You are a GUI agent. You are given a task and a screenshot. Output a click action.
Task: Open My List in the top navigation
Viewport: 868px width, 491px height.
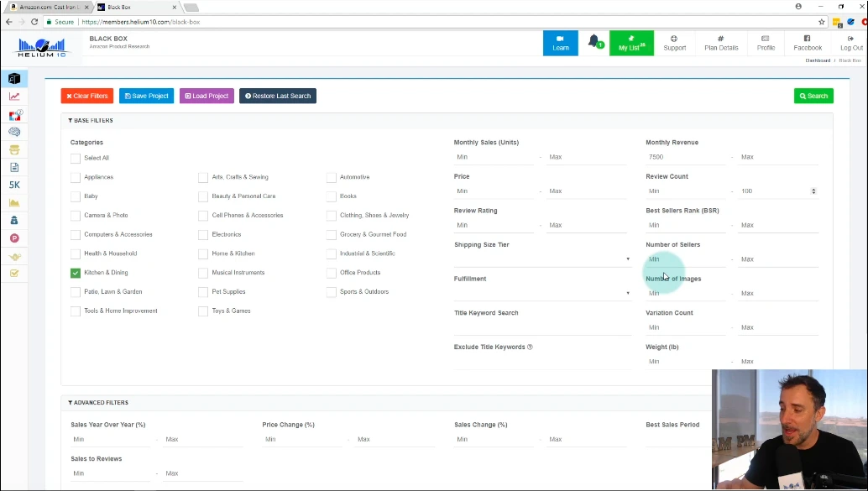(x=631, y=43)
